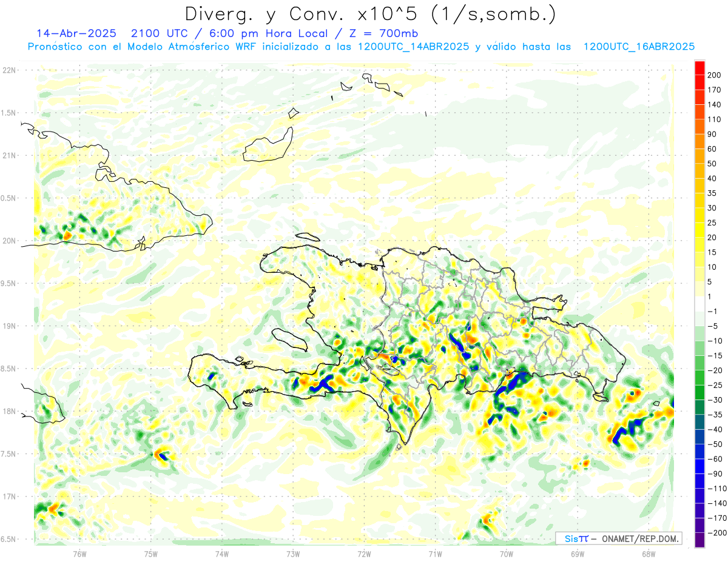Click the positive 40 color scale label
This screenshot has width=728, height=562.
click(712, 178)
